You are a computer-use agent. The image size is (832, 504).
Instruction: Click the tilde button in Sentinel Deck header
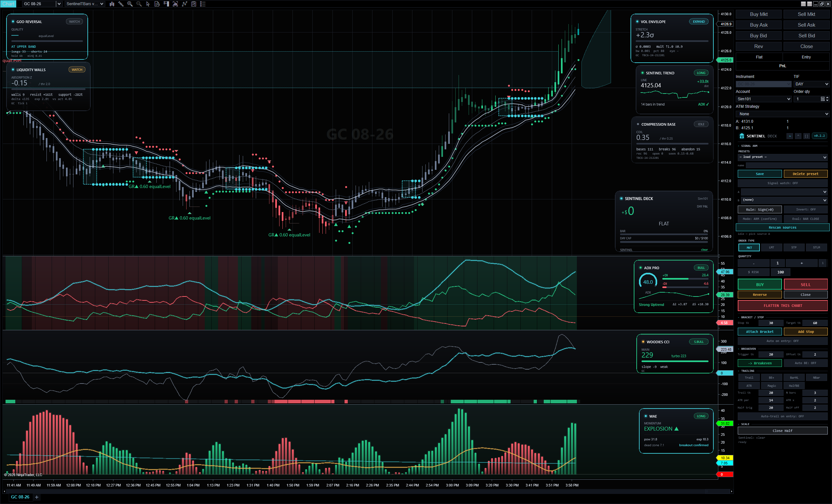(x=789, y=136)
